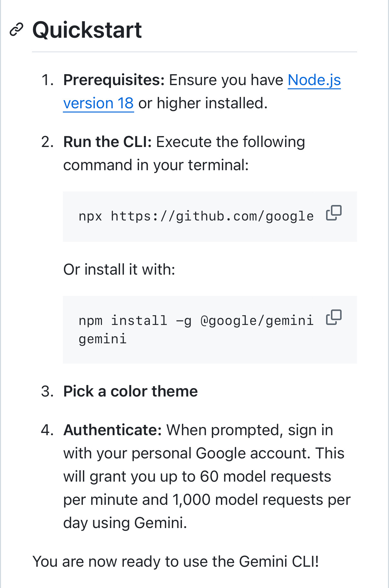Open the Node.js link
This screenshot has width=389, height=588.
pyautogui.click(x=314, y=80)
